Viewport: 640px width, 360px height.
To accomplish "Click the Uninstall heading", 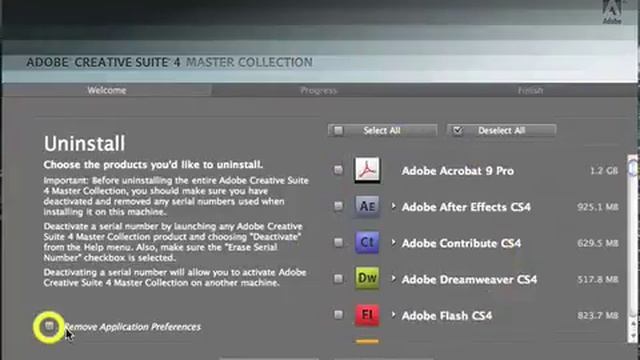I will (84, 144).
